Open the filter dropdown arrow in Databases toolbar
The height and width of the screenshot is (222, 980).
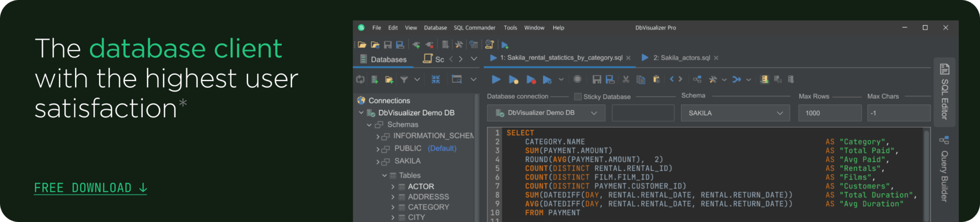tap(417, 79)
